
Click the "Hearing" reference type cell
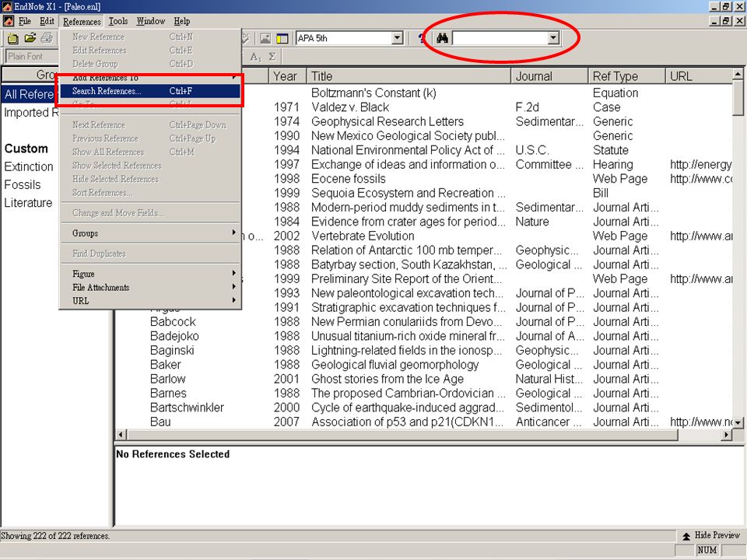coord(612,164)
